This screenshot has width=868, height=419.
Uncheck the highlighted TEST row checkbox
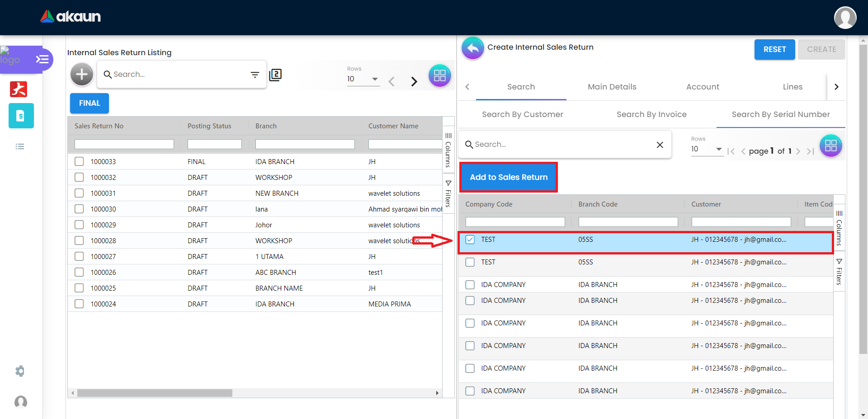coord(470,240)
